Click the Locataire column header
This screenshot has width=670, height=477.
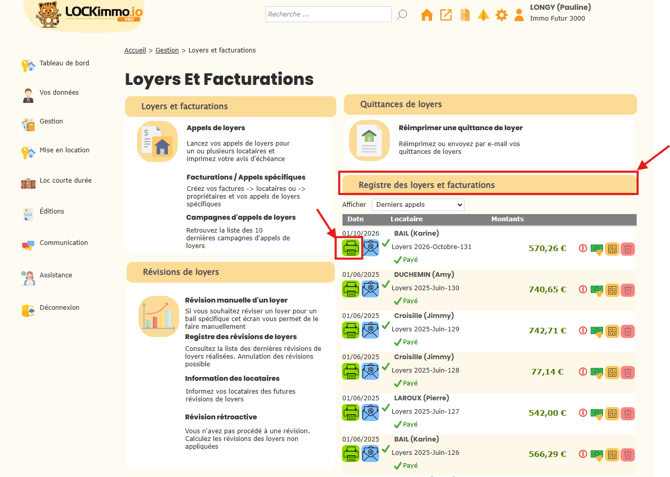406,219
